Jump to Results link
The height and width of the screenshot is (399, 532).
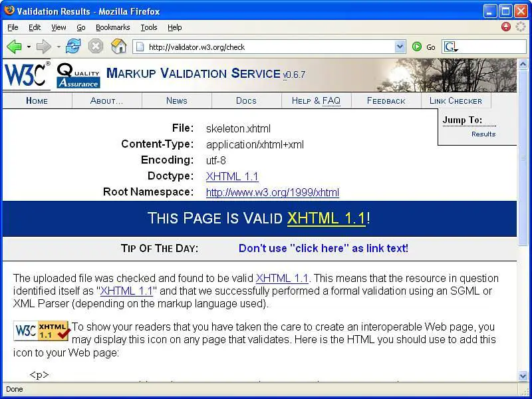pos(483,134)
